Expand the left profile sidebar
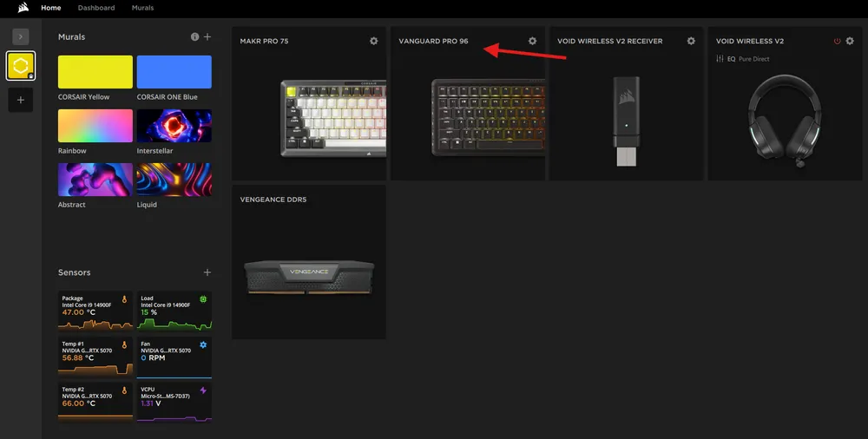This screenshot has width=868, height=439. (21, 36)
